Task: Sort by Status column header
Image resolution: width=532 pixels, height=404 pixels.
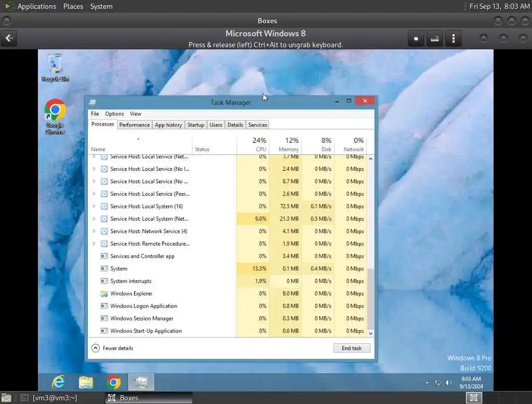Action: click(214, 144)
